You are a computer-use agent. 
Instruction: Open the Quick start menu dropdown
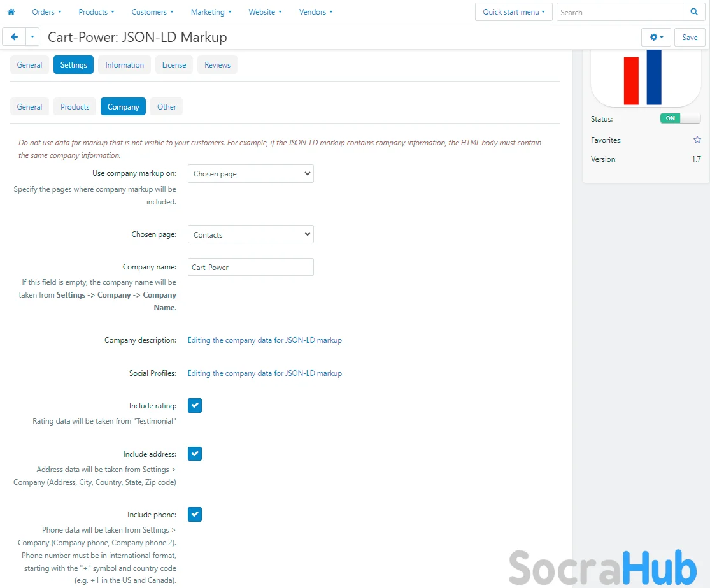(513, 12)
